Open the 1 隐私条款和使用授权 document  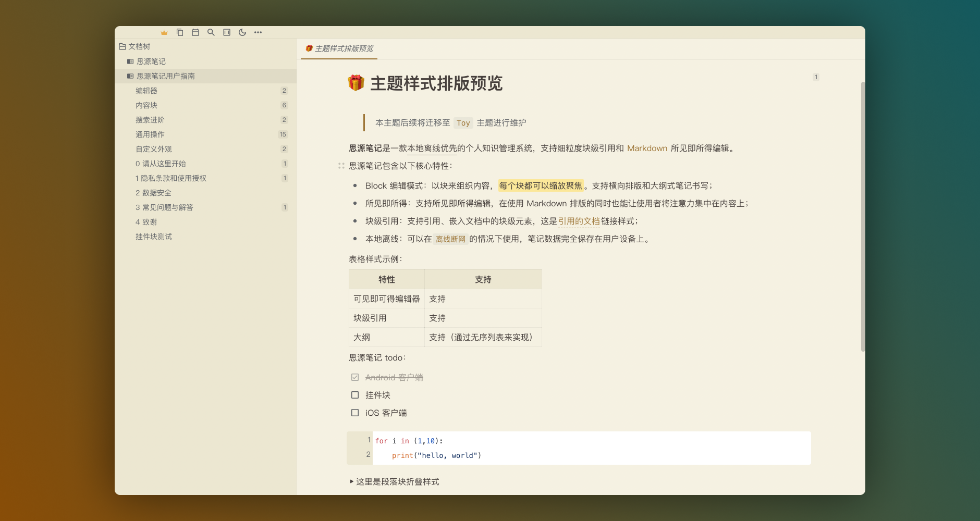click(x=205, y=178)
